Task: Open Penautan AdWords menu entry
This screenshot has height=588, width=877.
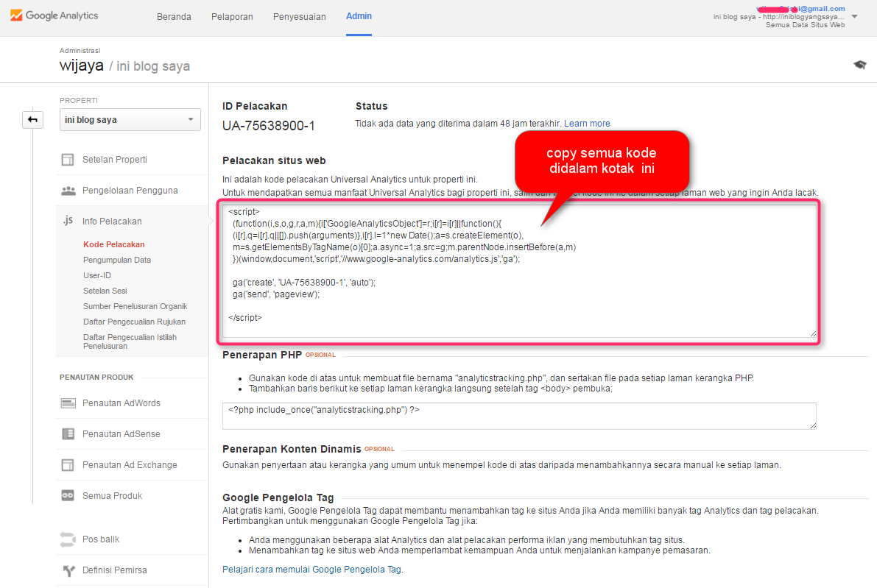Action: click(x=121, y=403)
